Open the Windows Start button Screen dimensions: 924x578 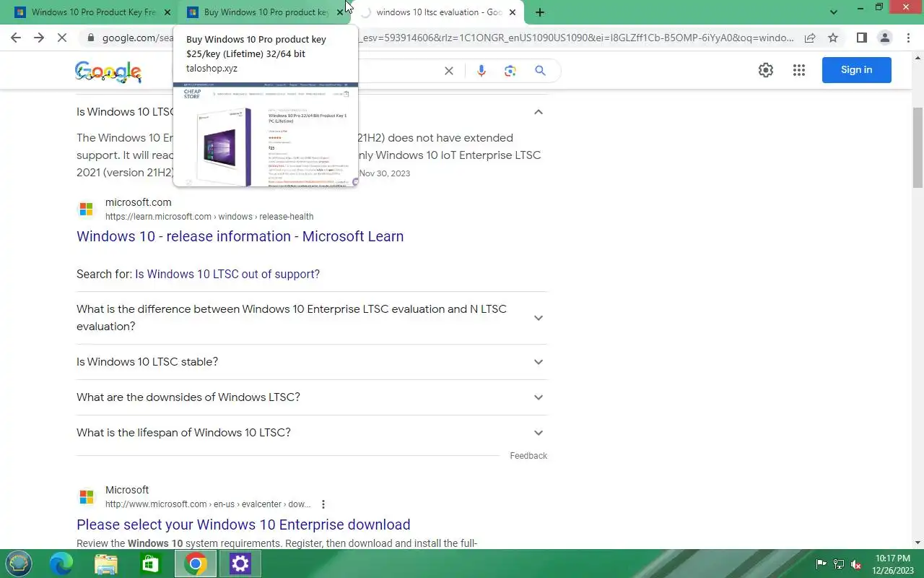19,564
